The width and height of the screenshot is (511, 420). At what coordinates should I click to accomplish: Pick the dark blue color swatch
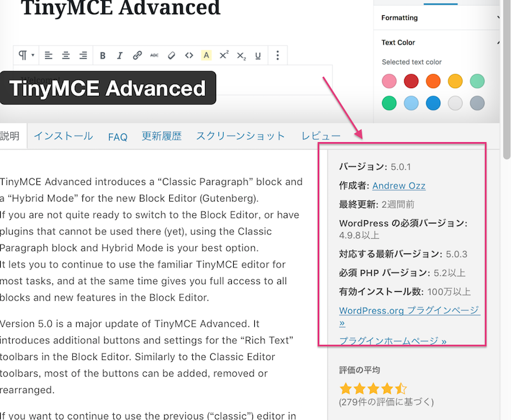tap(433, 103)
